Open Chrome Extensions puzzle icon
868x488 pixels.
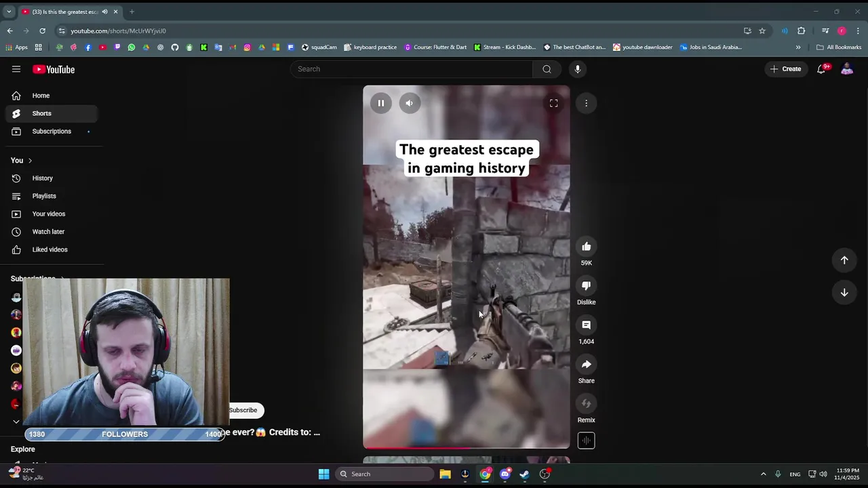point(802,30)
